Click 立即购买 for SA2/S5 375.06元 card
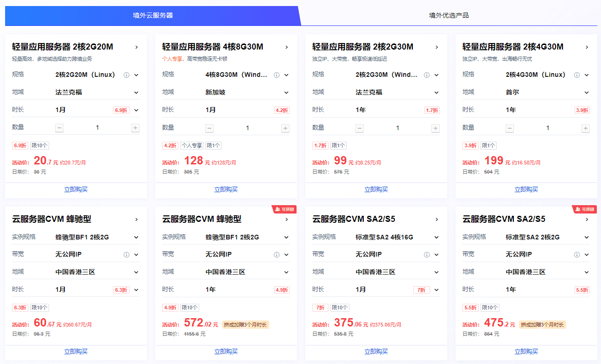The image size is (601, 364). pyautogui.click(x=376, y=351)
